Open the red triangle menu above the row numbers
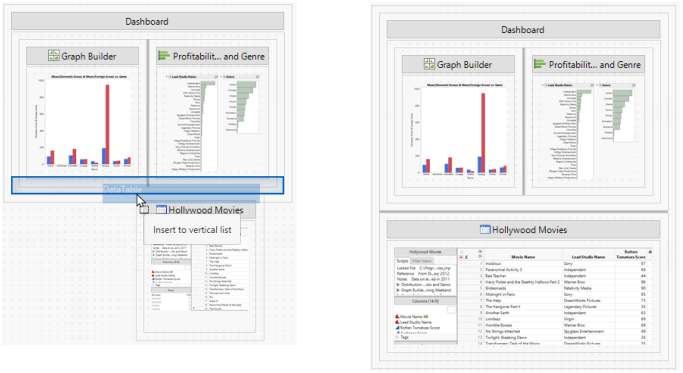The image size is (683, 373). pos(480,251)
